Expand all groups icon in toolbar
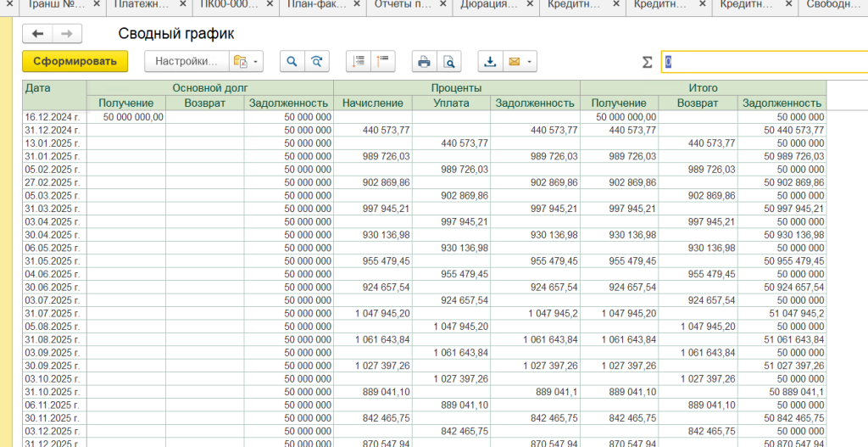This screenshot has width=868, height=447. [359, 61]
